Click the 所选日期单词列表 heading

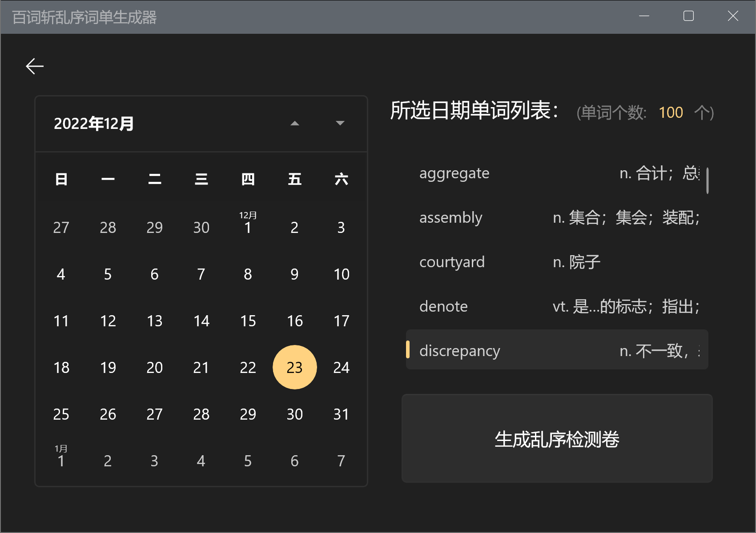click(x=474, y=110)
